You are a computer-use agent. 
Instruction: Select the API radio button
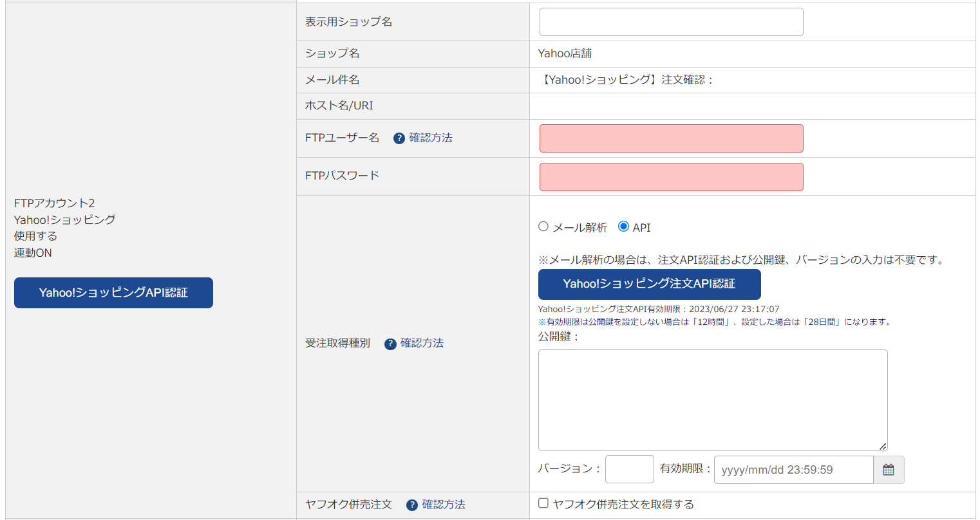tap(623, 227)
